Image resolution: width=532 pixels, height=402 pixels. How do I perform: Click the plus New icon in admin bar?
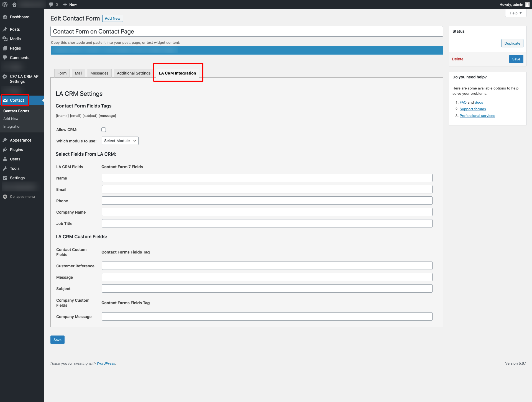[x=65, y=4]
